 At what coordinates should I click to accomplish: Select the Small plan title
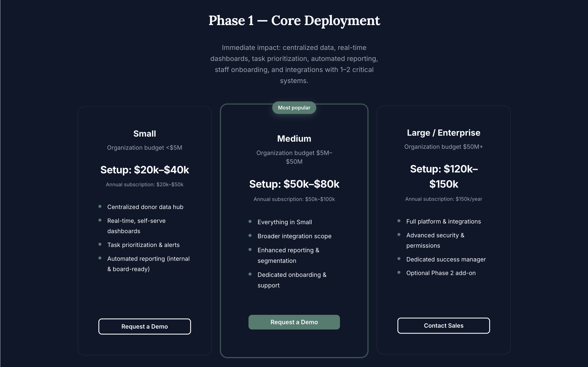(145, 134)
